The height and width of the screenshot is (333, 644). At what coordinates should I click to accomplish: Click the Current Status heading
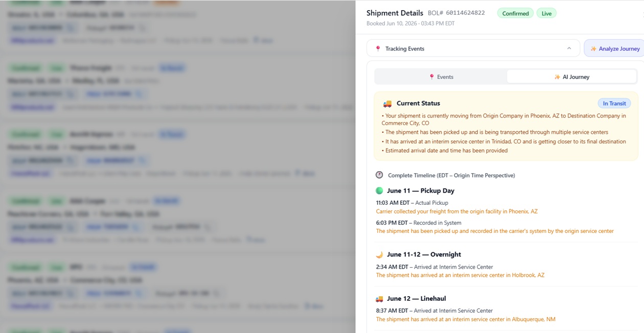(x=418, y=103)
